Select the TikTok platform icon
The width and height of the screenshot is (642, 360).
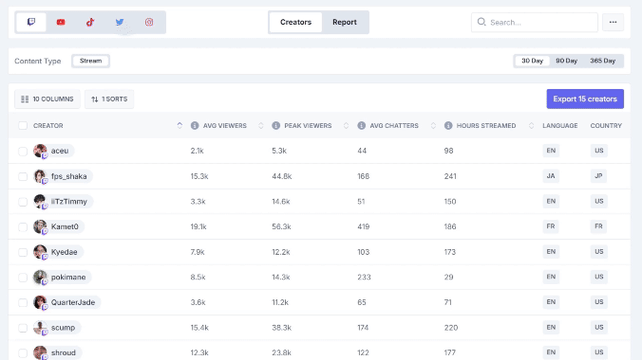(90, 22)
